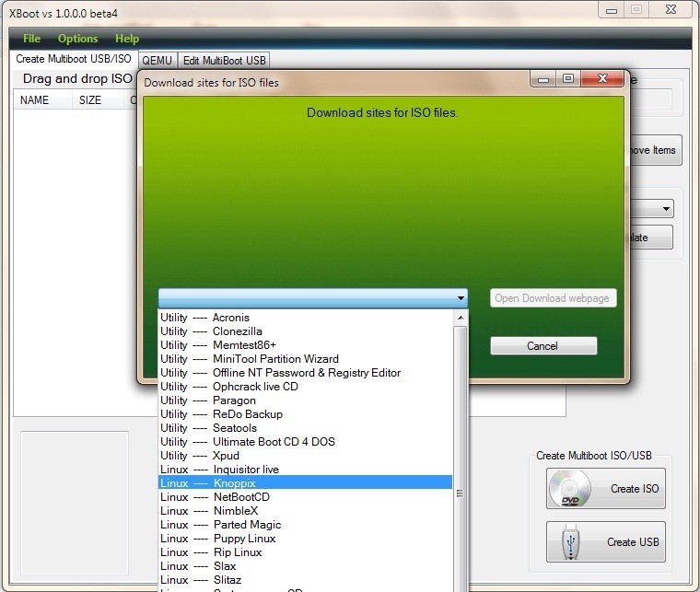Select Ultimate Boot CD 4 DOS entry
Screen dimensions: 700x592
coord(306,442)
